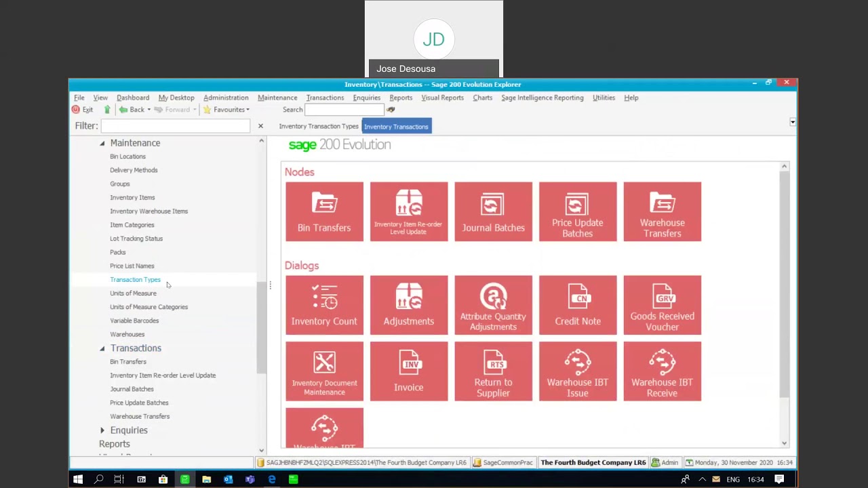Image resolution: width=868 pixels, height=488 pixels.
Task: Open the Inventory Document Maintenance tile
Action: pyautogui.click(x=324, y=371)
